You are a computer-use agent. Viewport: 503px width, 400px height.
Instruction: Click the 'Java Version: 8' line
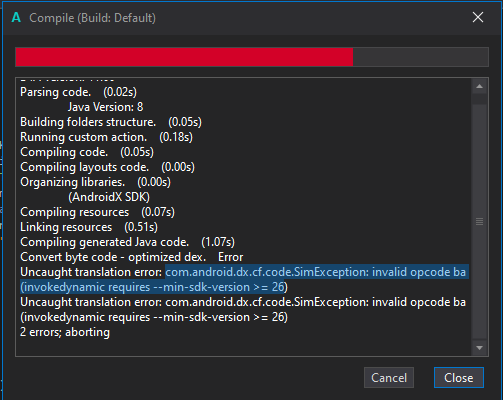pos(105,107)
